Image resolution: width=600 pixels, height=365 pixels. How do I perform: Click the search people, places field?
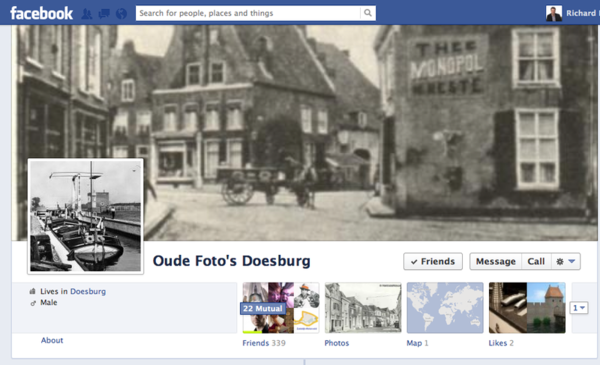tap(248, 13)
